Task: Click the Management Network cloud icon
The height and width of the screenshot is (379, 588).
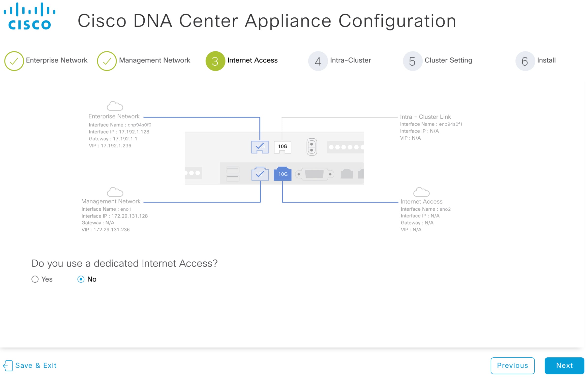Action: (x=115, y=192)
